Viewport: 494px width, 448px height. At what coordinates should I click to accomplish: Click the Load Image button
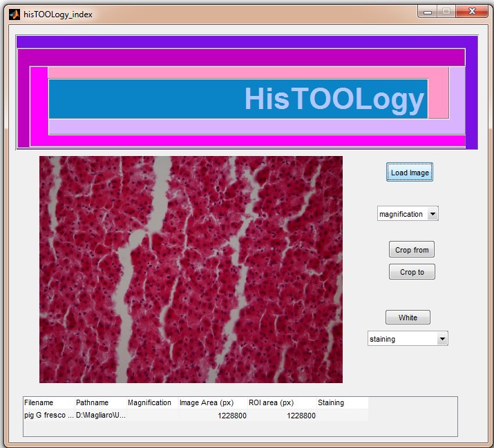click(x=410, y=172)
